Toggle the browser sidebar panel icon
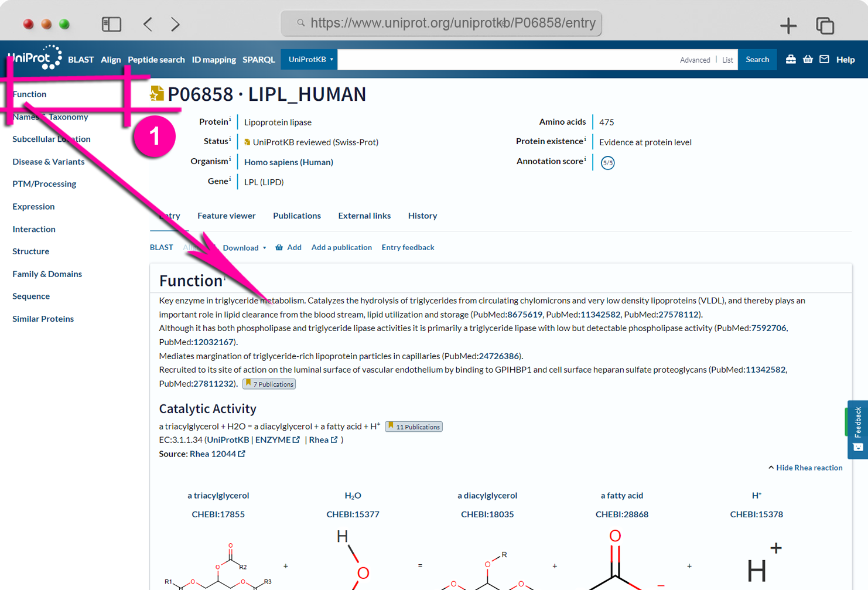 111,24
